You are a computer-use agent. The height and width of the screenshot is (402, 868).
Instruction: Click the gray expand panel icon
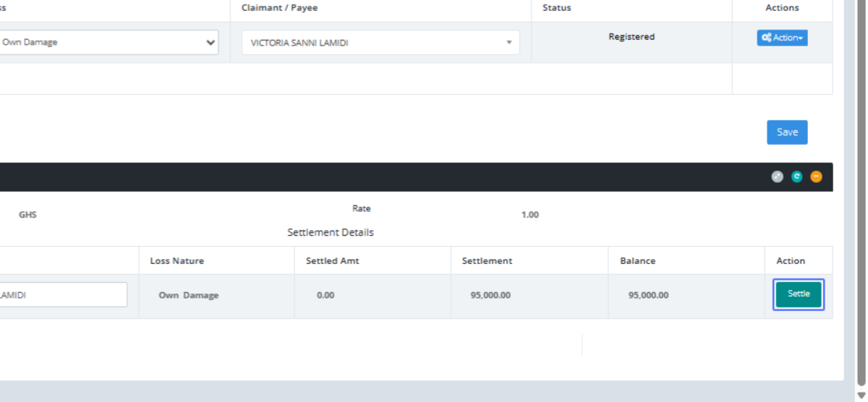(777, 176)
